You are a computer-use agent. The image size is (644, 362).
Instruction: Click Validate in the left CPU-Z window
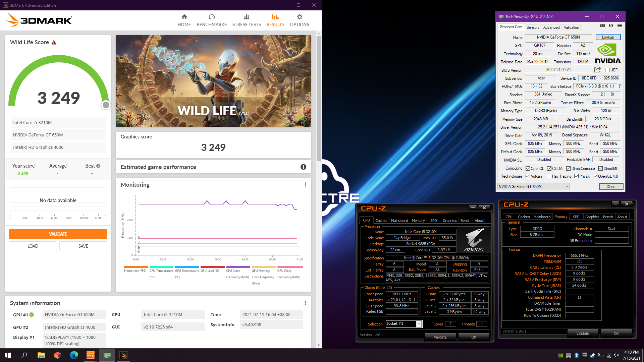(440, 337)
